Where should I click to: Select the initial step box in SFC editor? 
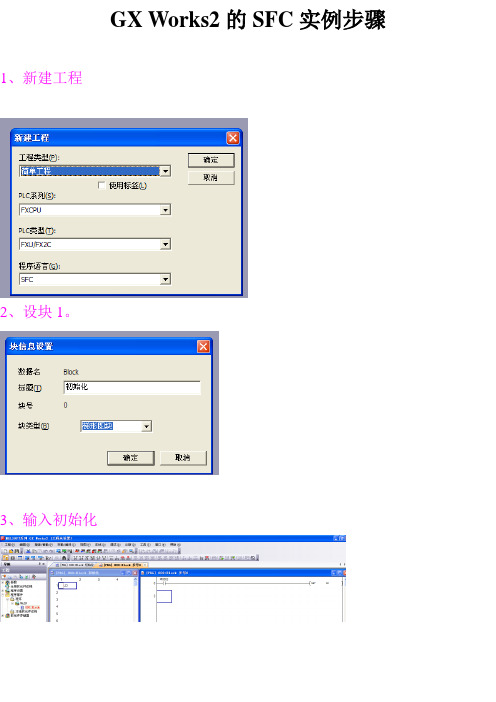click(67, 586)
